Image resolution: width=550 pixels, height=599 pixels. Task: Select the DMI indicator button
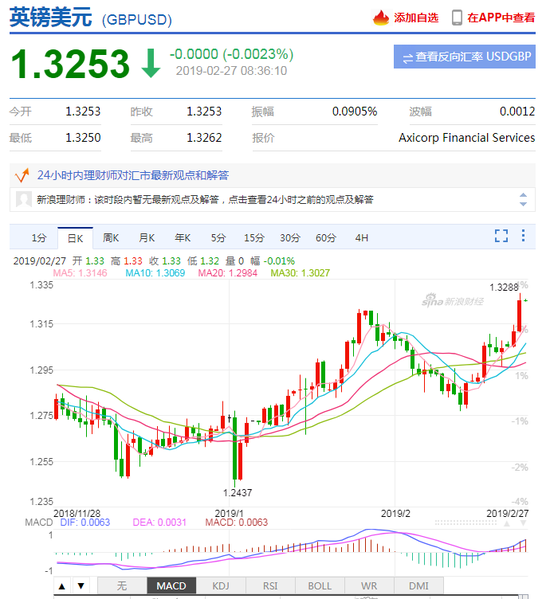(x=419, y=586)
